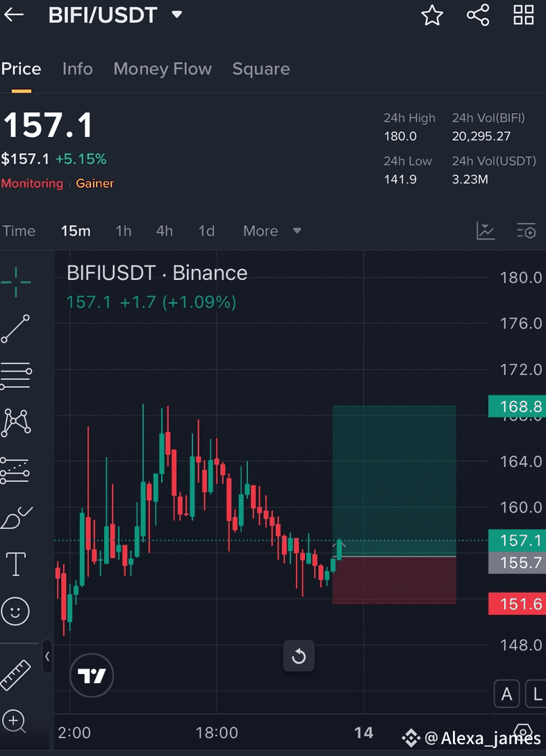Reset chart view with circular arrow

[x=299, y=656]
